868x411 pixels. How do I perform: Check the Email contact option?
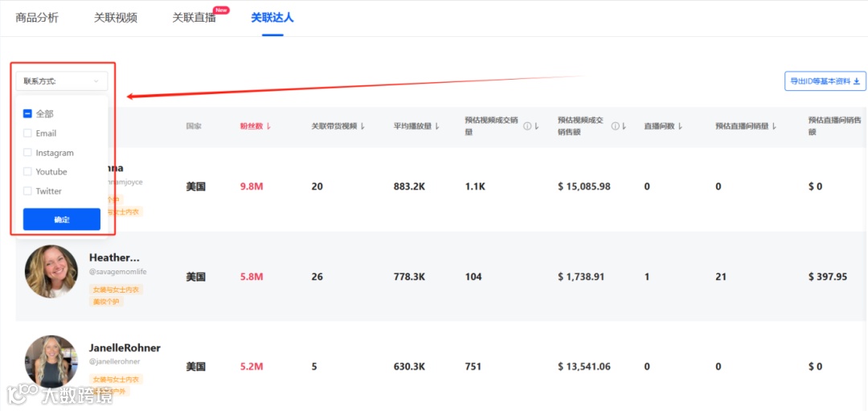[27, 134]
